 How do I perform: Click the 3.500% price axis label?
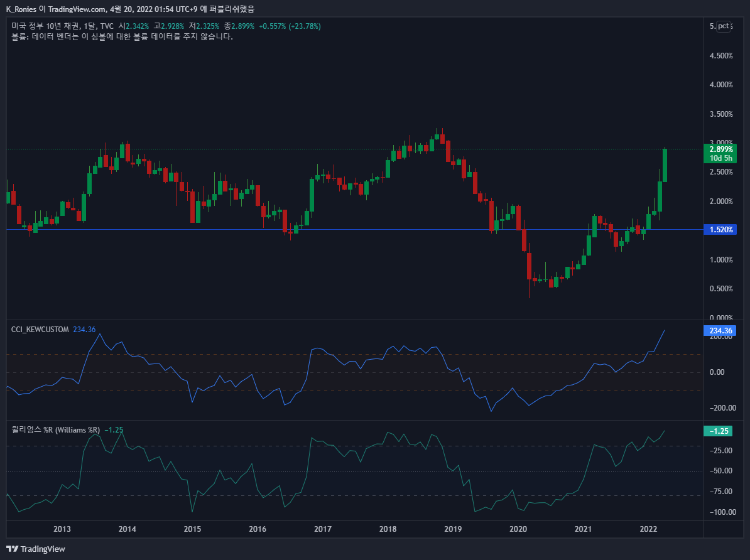(721, 114)
